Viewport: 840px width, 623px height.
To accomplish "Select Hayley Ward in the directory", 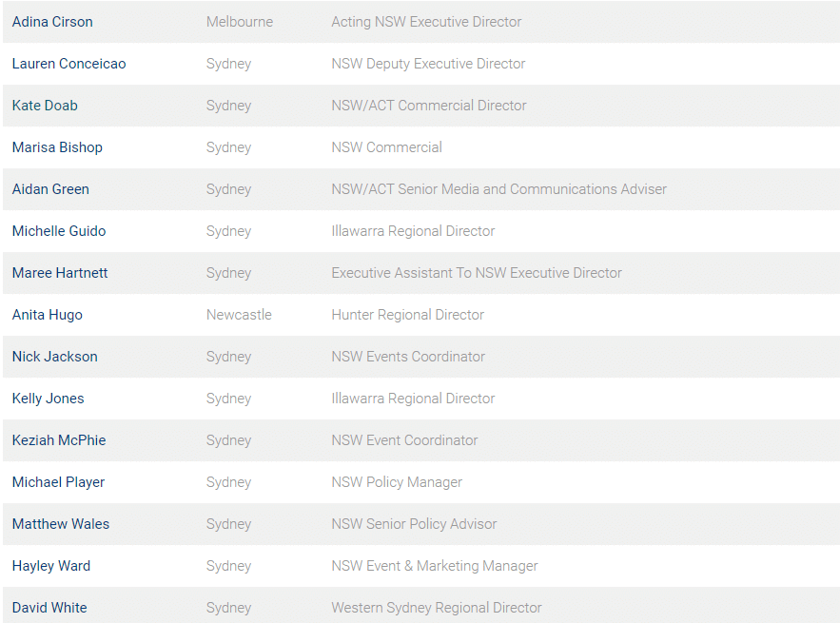I will (x=51, y=566).
